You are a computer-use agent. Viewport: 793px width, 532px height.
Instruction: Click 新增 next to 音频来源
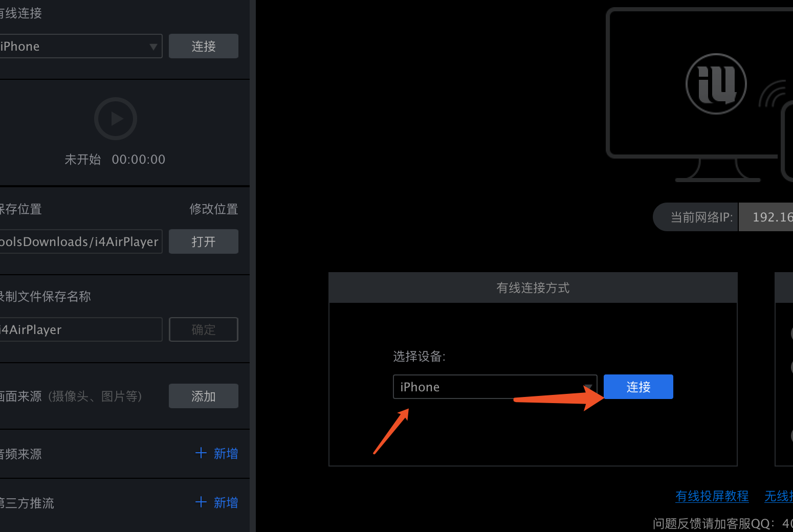click(226, 453)
